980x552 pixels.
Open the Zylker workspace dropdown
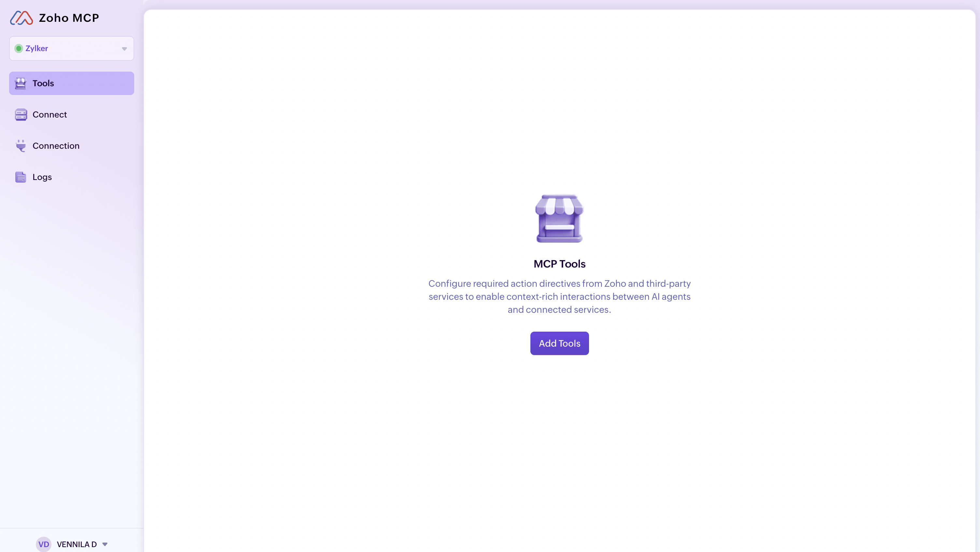[72, 49]
